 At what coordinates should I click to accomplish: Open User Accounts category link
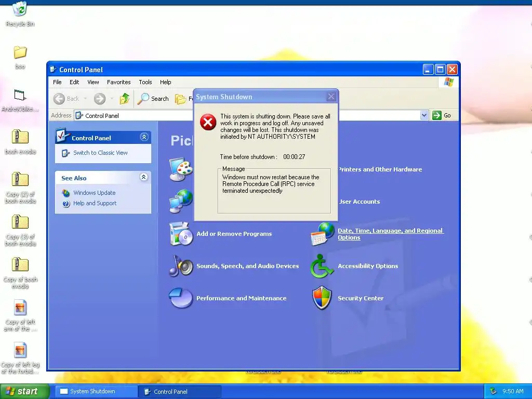(360, 202)
